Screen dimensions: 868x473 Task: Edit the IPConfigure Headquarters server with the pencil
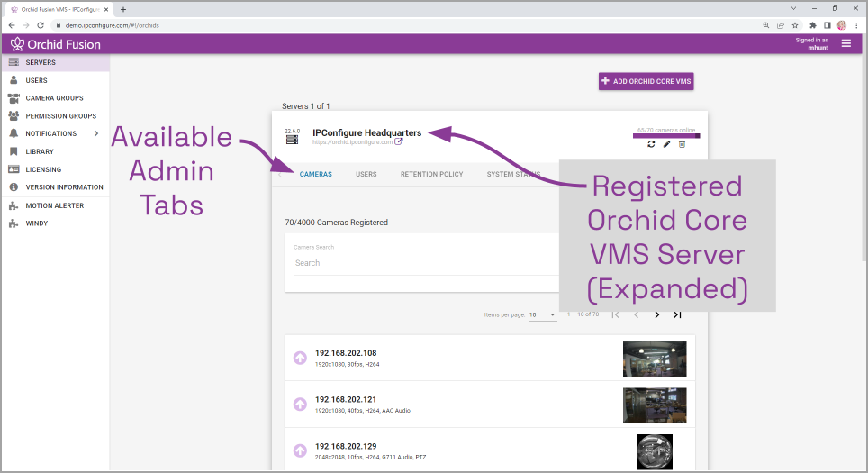pyautogui.click(x=666, y=144)
